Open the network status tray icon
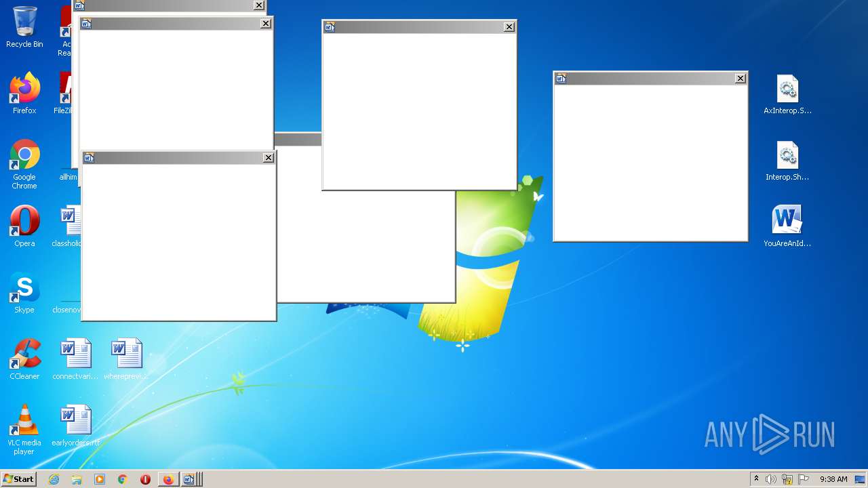868x488 pixels. [x=787, y=479]
